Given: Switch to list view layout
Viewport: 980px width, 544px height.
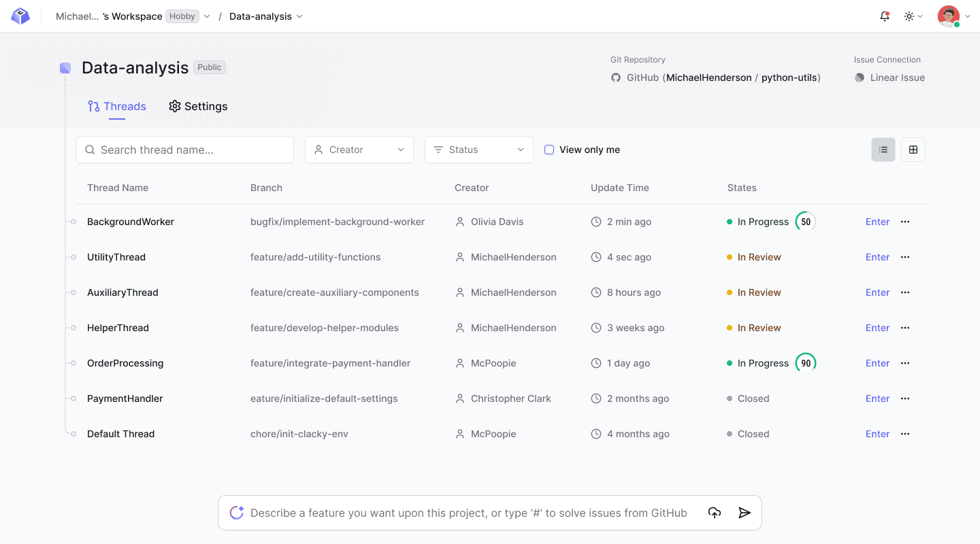Looking at the screenshot, I should [883, 150].
